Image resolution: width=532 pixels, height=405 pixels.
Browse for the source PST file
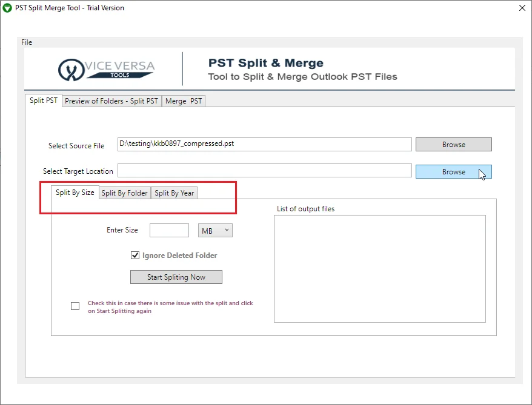tap(454, 144)
